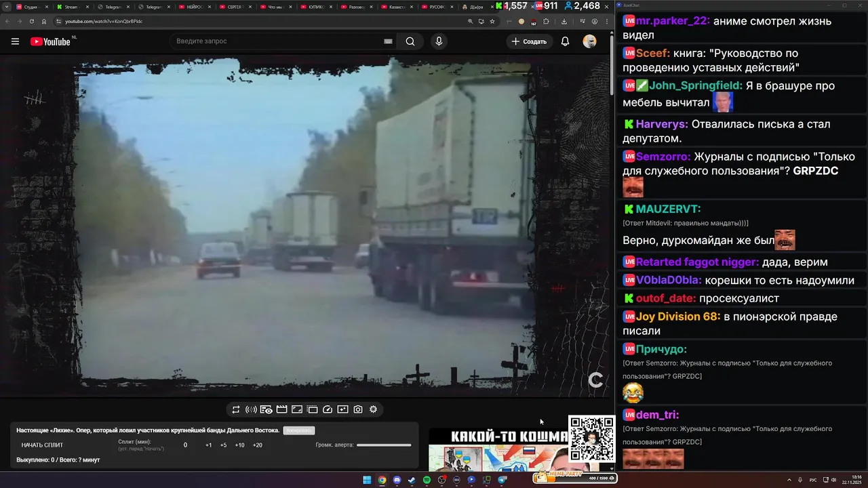Open Discord from the taskbar
The height and width of the screenshot is (488, 868).
click(x=397, y=480)
